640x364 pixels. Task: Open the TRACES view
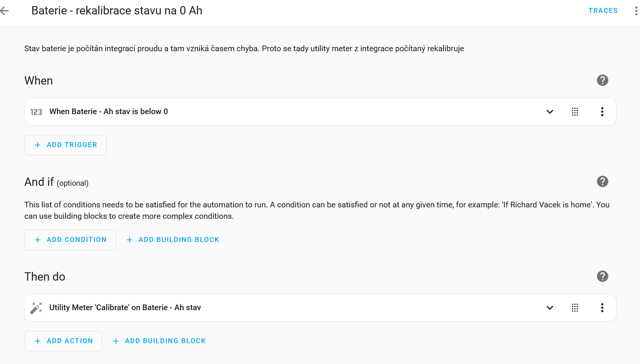603,11
